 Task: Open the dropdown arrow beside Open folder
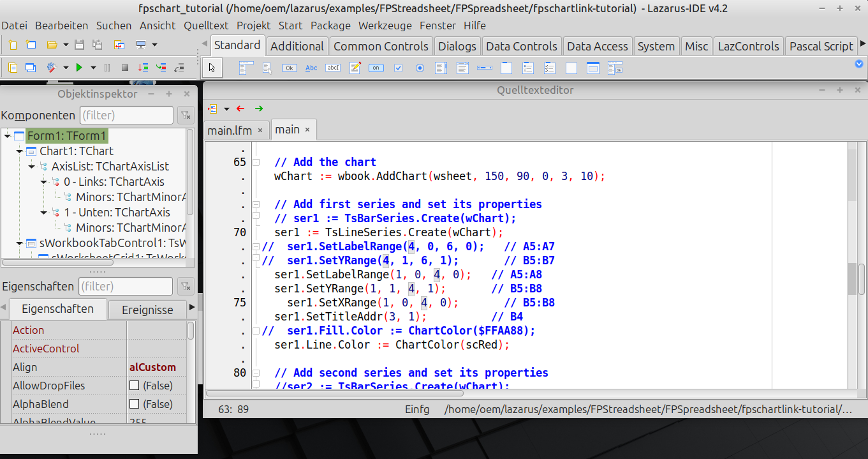point(66,45)
